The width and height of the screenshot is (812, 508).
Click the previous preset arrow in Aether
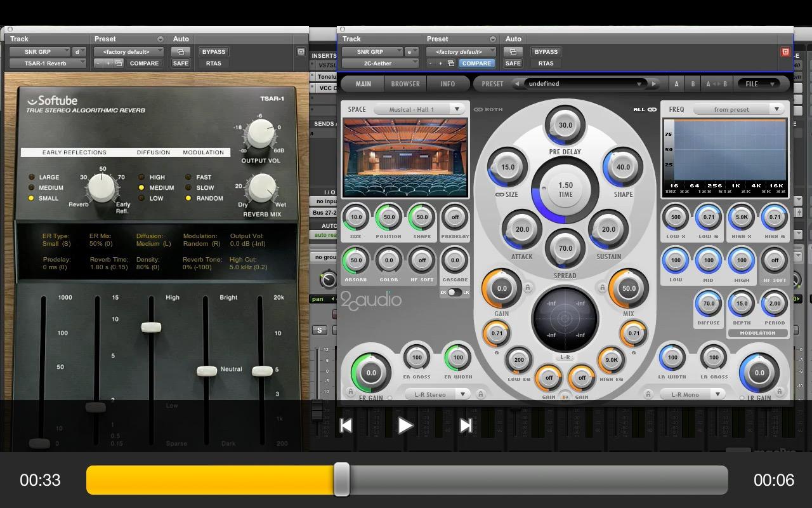tap(518, 83)
